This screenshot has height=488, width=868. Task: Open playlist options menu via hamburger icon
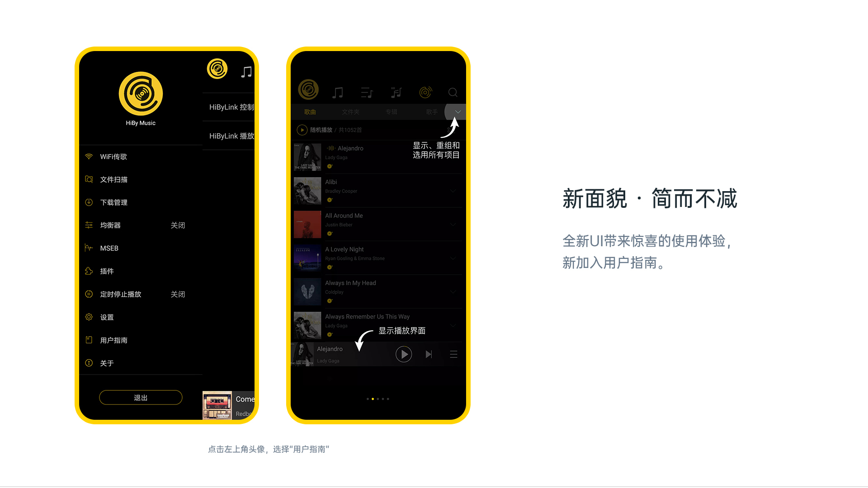pos(453,353)
